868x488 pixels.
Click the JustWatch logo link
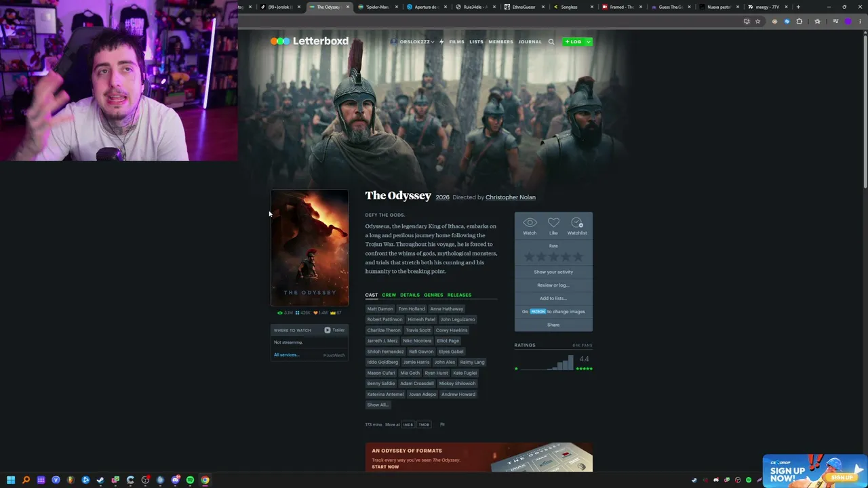pos(334,355)
